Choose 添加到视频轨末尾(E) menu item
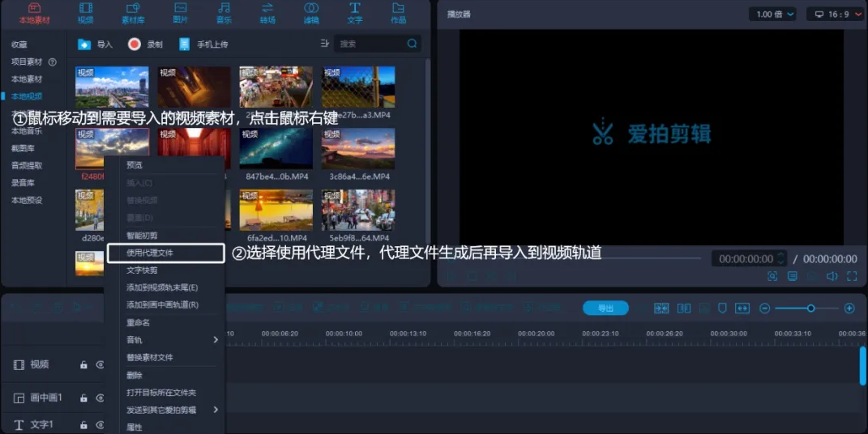868x434 pixels. point(162,287)
